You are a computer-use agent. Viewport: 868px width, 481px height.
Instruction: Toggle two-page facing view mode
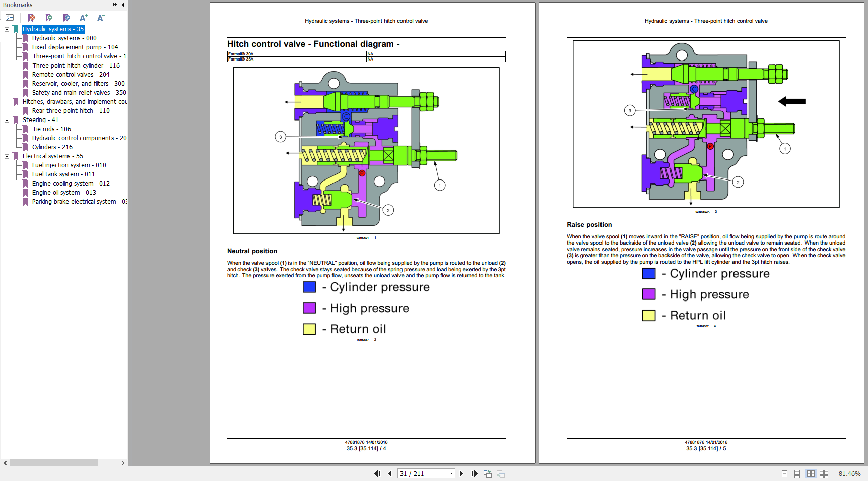click(811, 474)
